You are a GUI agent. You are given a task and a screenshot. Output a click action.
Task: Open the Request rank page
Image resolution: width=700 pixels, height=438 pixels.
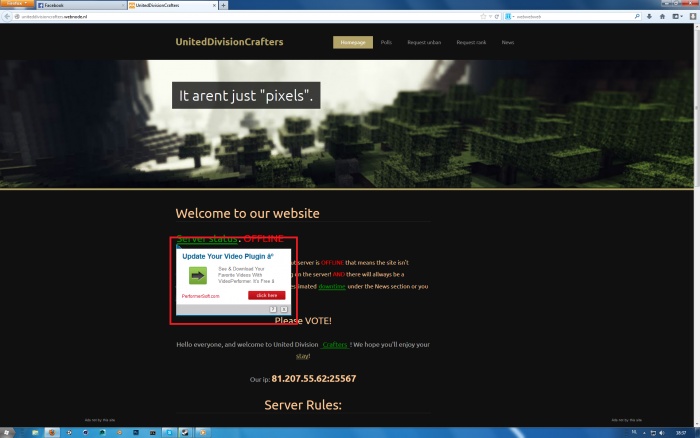coord(471,42)
